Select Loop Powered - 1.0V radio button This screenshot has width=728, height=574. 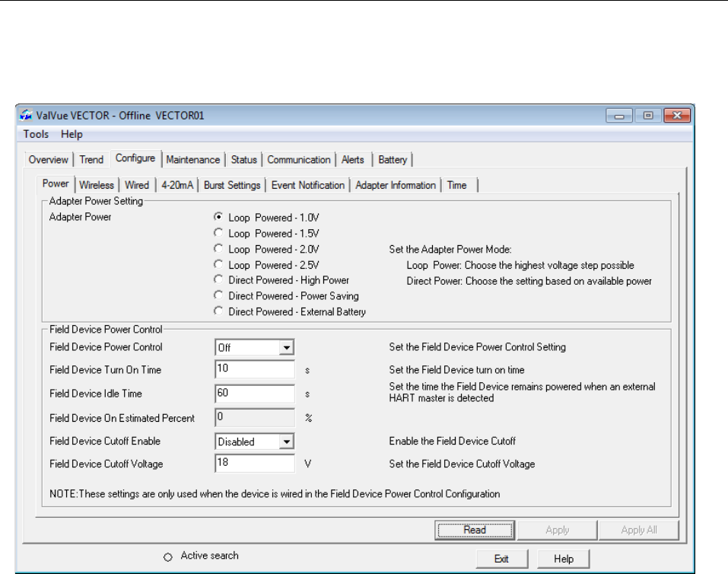(218, 217)
